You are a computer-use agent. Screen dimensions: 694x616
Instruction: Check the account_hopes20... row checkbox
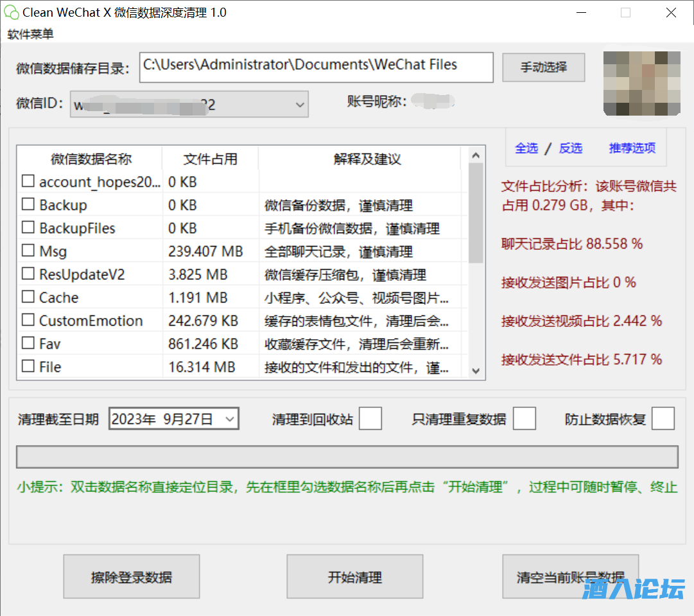coord(28,180)
